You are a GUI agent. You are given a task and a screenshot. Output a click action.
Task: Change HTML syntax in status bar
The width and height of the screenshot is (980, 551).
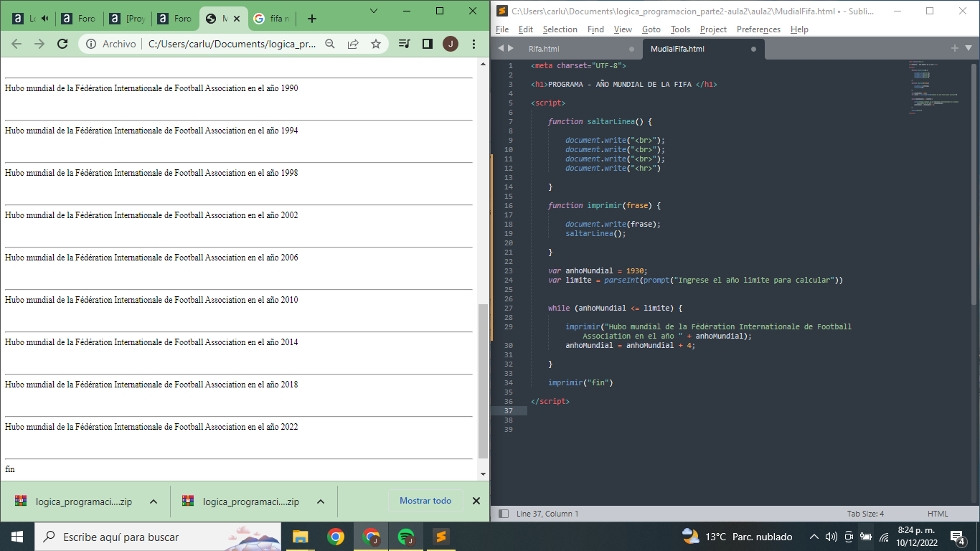[938, 514]
